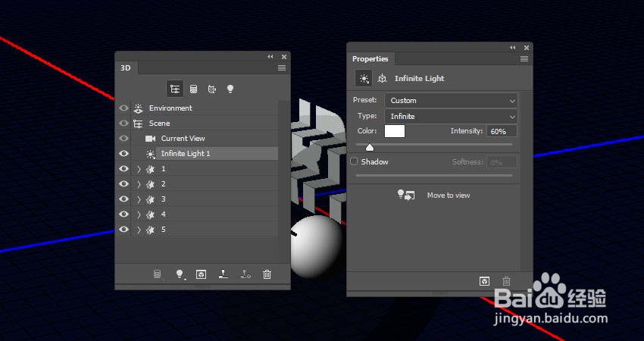Click the Move to view light icon
This screenshot has width=644, height=341.
pyautogui.click(x=406, y=196)
